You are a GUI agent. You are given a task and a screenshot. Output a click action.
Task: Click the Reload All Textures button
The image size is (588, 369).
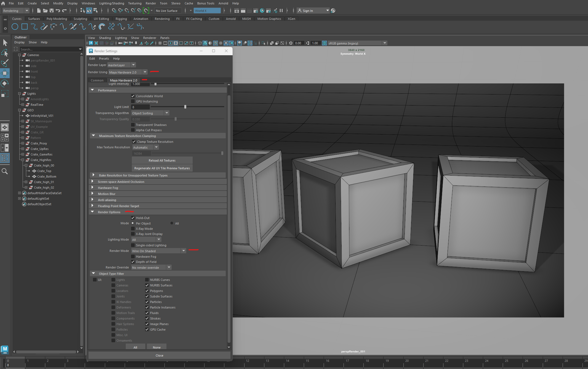pyautogui.click(x=162, y=160)
